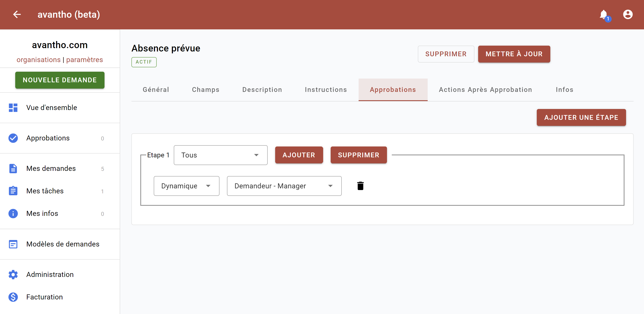The image size is (644, 314).
Task: Open the paramètres link
Action: pyautogui.click(x=84, y=60)
